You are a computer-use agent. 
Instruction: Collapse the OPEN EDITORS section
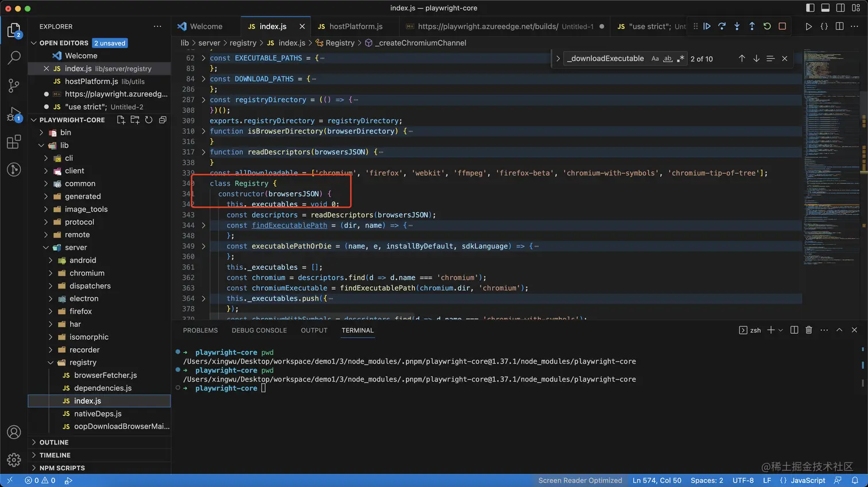point(34,43)
